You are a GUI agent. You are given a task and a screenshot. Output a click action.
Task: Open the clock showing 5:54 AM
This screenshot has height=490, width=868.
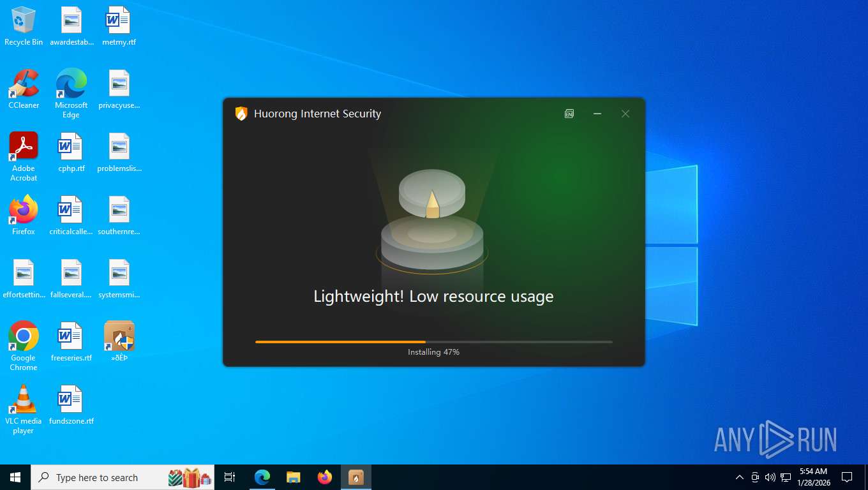pos(813,477)
